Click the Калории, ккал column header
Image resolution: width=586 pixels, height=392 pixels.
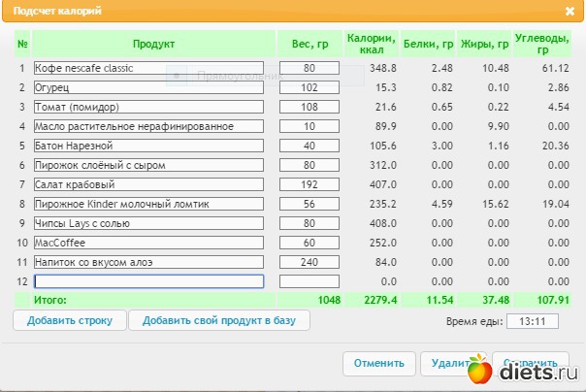click(x=372, y=44)
